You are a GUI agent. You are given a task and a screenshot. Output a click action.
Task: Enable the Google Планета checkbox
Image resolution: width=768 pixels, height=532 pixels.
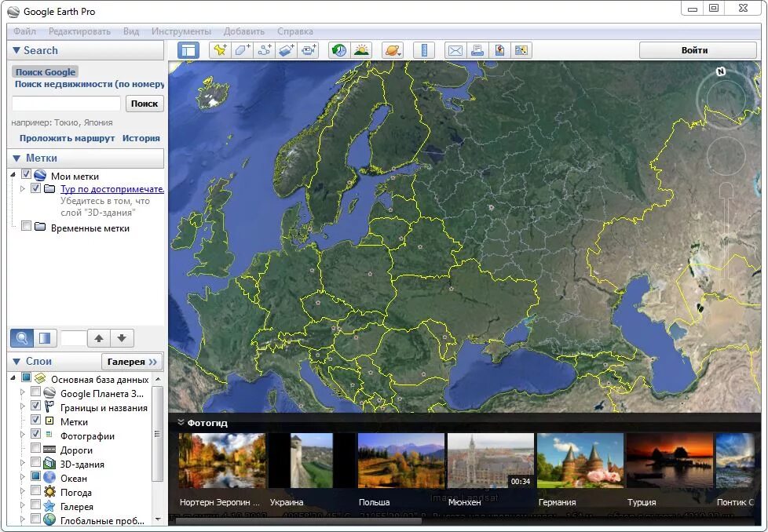pos(35,392)
